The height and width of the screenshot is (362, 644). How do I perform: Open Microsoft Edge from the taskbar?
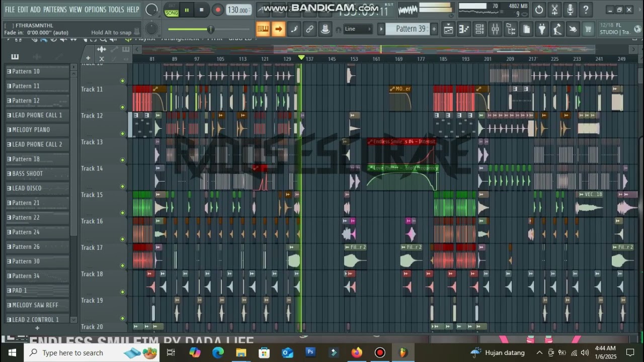click(x=218, y=352)
